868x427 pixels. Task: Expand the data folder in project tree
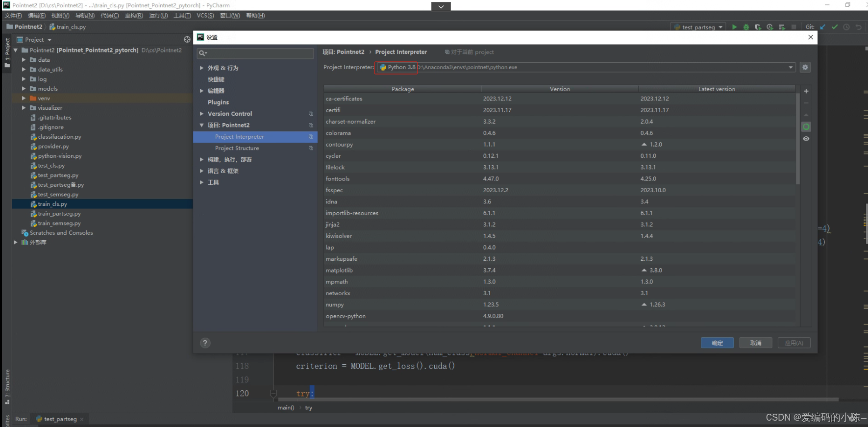[24, 60]
